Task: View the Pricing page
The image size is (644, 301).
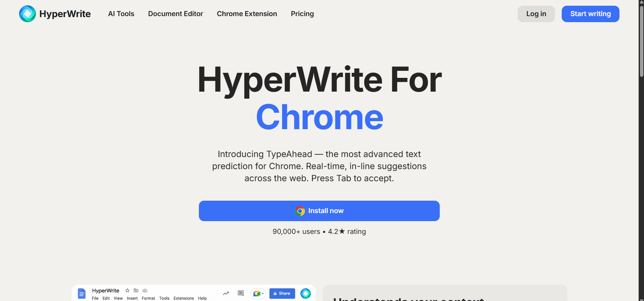Action: [302, 14]
